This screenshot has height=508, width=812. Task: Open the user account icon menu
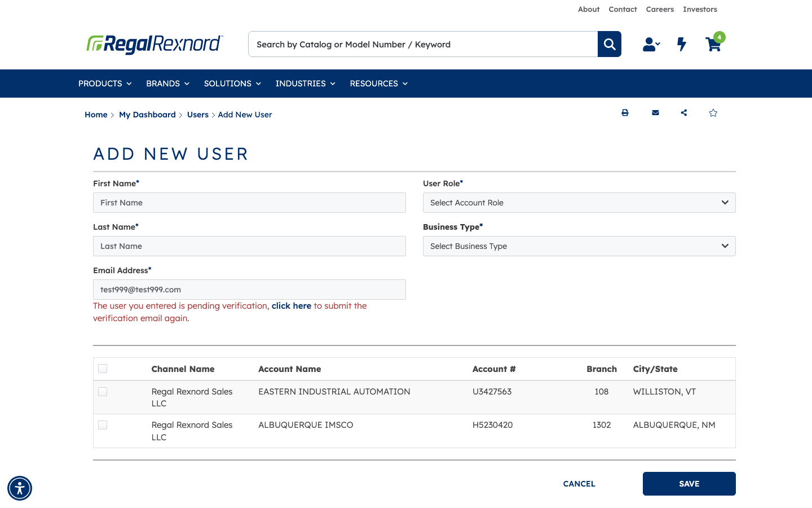point(651,44)
